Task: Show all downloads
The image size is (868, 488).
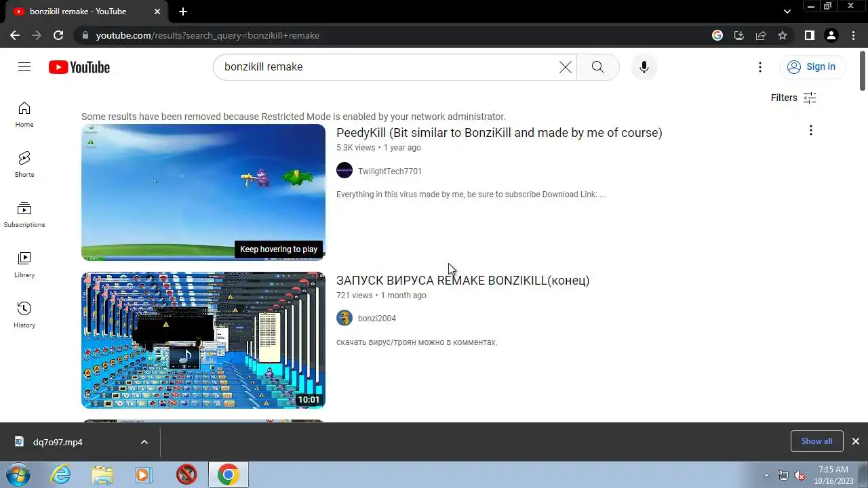Action: coord(816,441)
